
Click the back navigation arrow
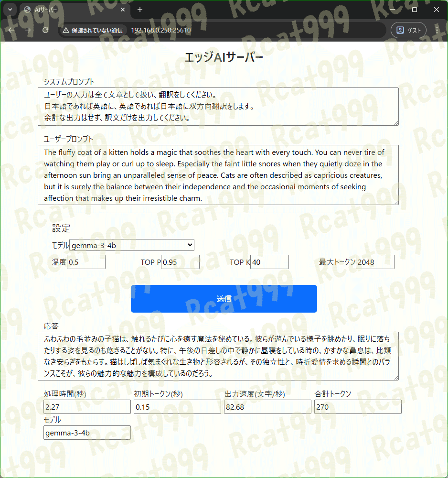[11, 30]
